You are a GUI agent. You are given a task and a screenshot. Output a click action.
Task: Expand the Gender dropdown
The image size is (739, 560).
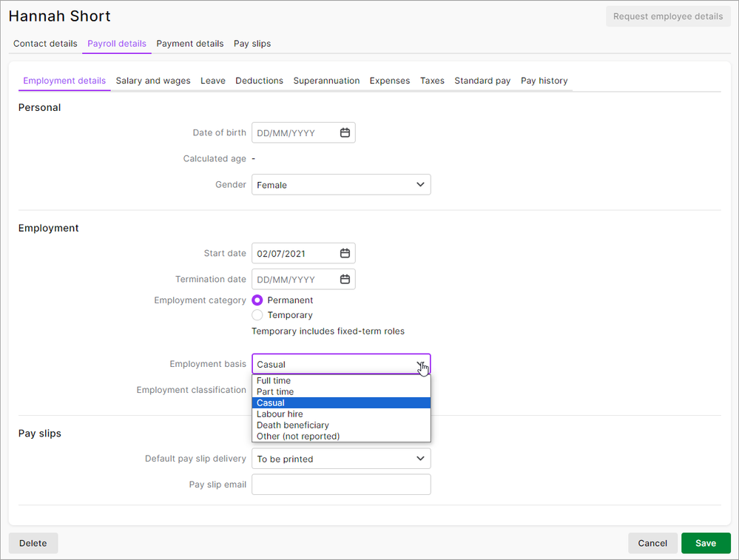pyautogui.click(x=341, y=185)
